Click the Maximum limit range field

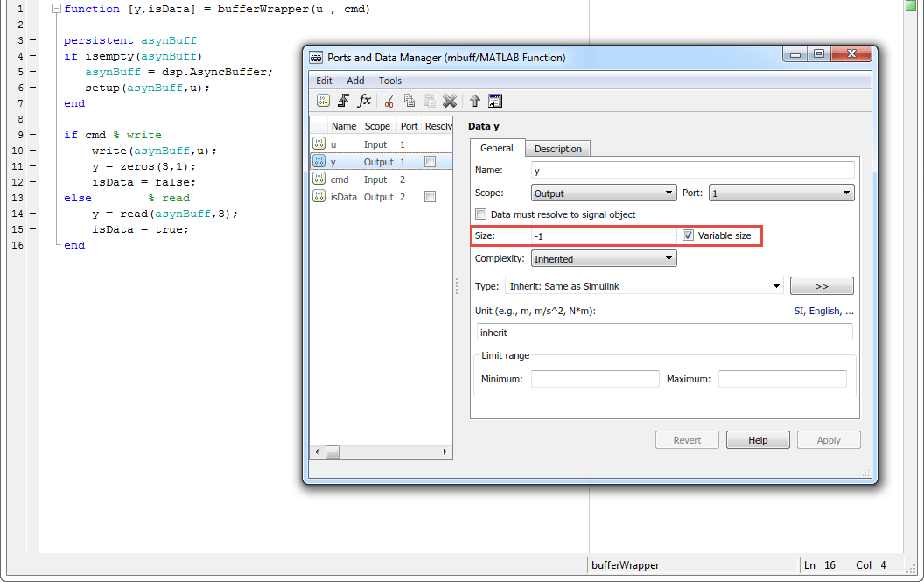[782, 379]
